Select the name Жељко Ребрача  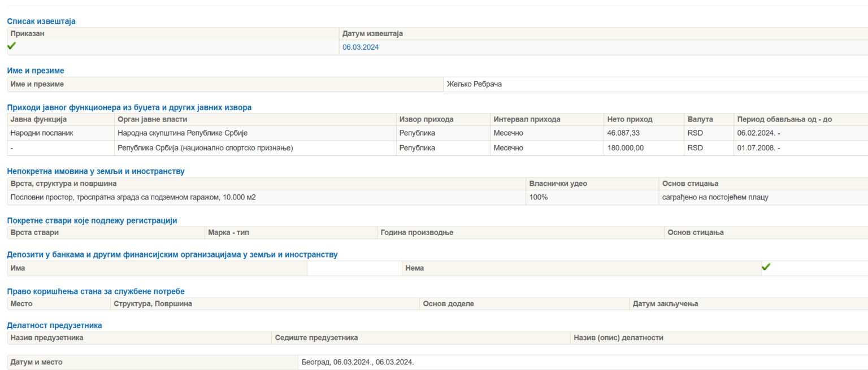click(x=474, y=84)
